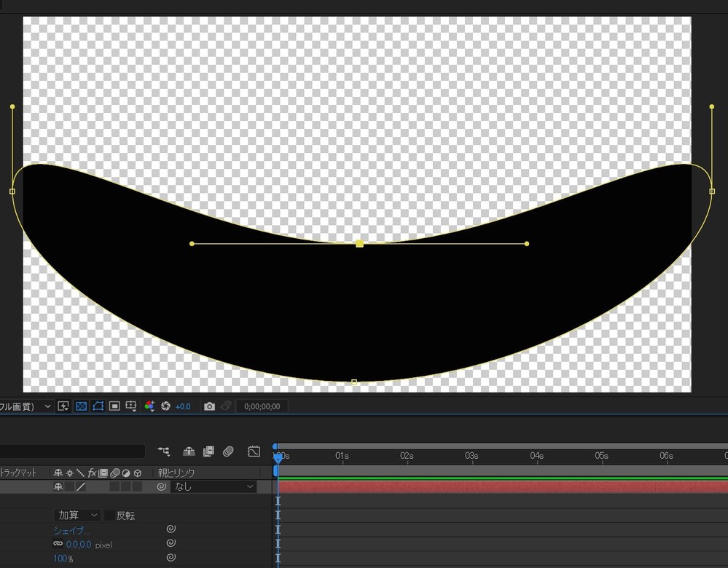This screenshot has width=728, height=568.
Task: Open the resolution フル画質 dropdown
Action: coord(26,406)
